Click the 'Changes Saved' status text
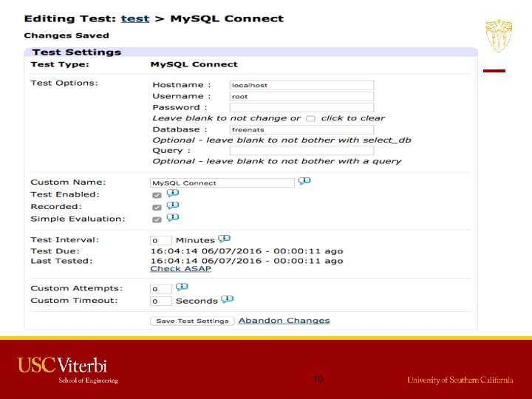The image size is (532, 399). pyautogui.click(x=66, y=35)
